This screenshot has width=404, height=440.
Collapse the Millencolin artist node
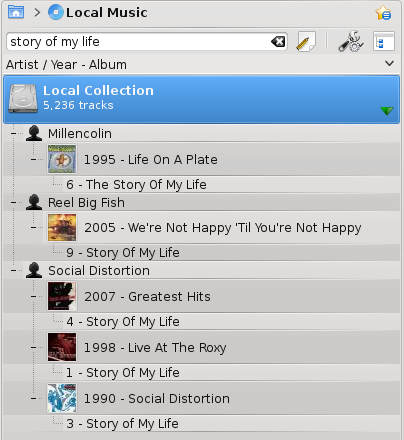point(13,133)
